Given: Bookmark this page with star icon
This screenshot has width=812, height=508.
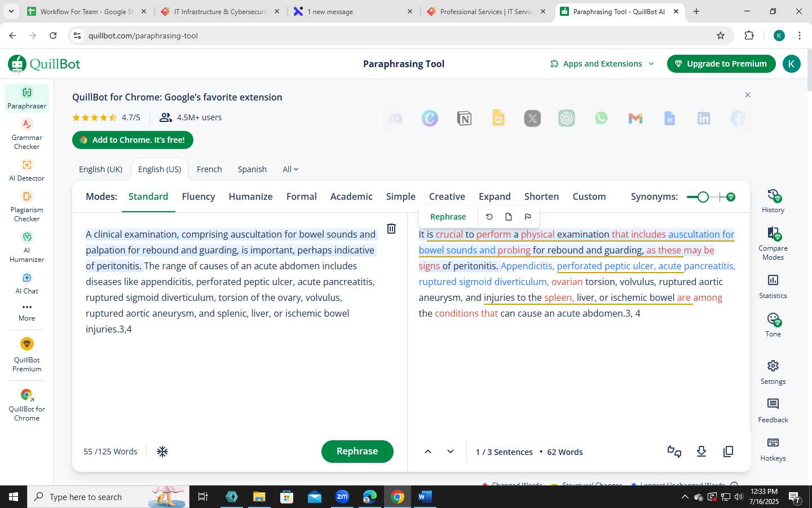Looking at the screenshot, I should (x=721, y=36).
